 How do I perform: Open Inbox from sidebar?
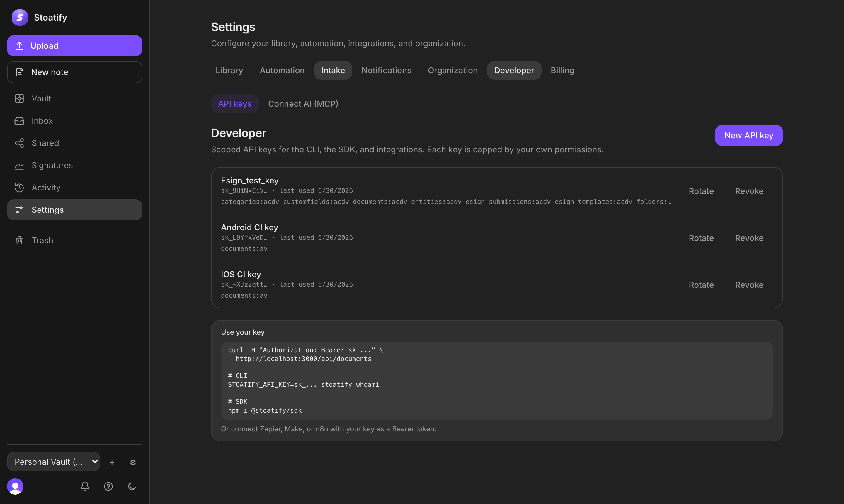[x=75, y=121]
